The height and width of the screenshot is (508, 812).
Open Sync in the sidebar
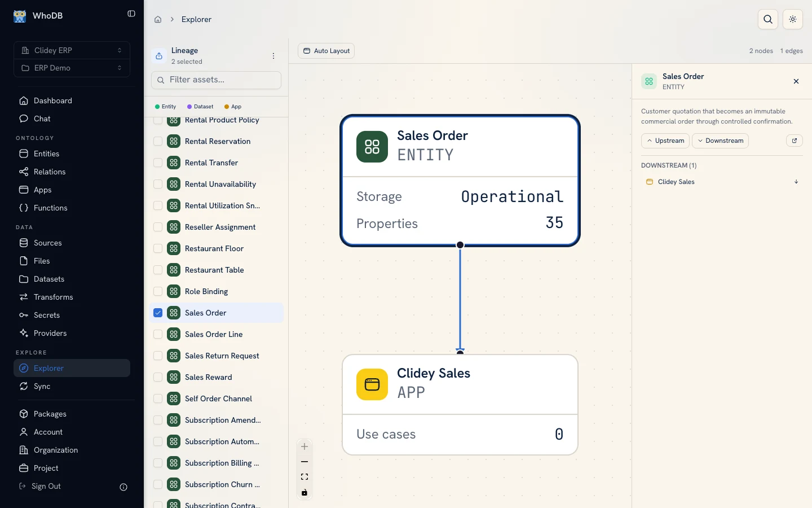[72, 386]
